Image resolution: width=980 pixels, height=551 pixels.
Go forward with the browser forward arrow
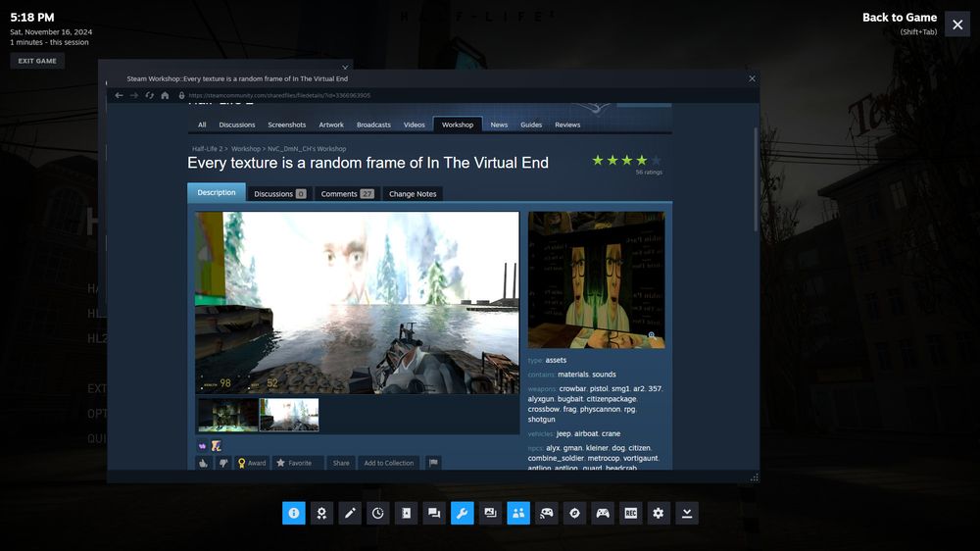[x=133, y=95]
